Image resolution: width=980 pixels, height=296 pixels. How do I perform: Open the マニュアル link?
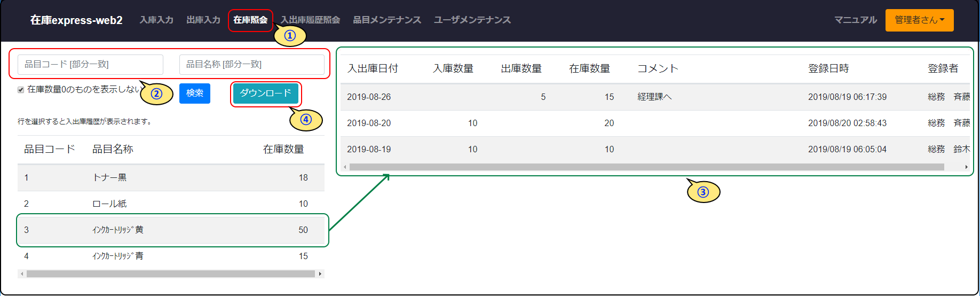pyautogui.click(x=855, y=20)
